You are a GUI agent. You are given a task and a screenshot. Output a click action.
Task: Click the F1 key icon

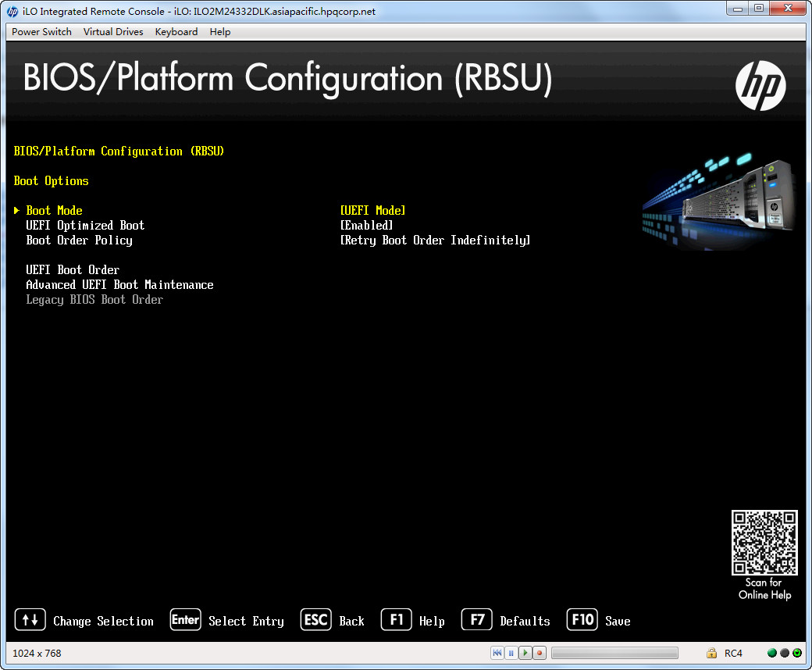point(396,619)
